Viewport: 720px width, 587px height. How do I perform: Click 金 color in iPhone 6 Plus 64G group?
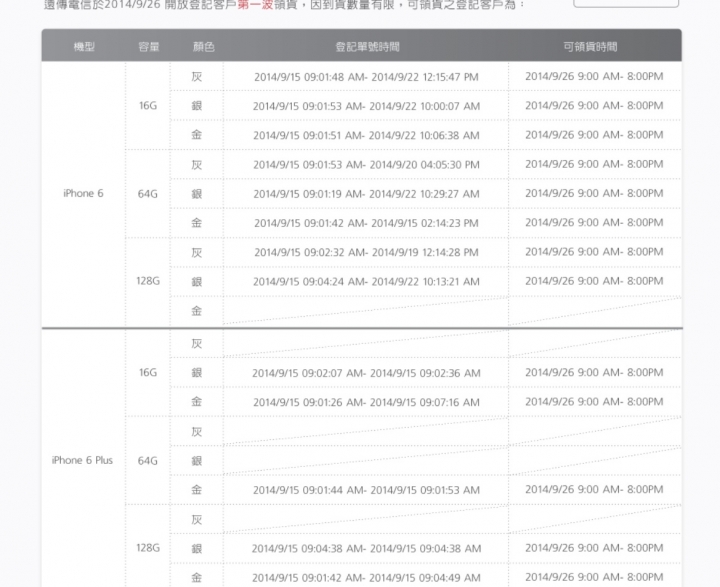coord(197,490)
